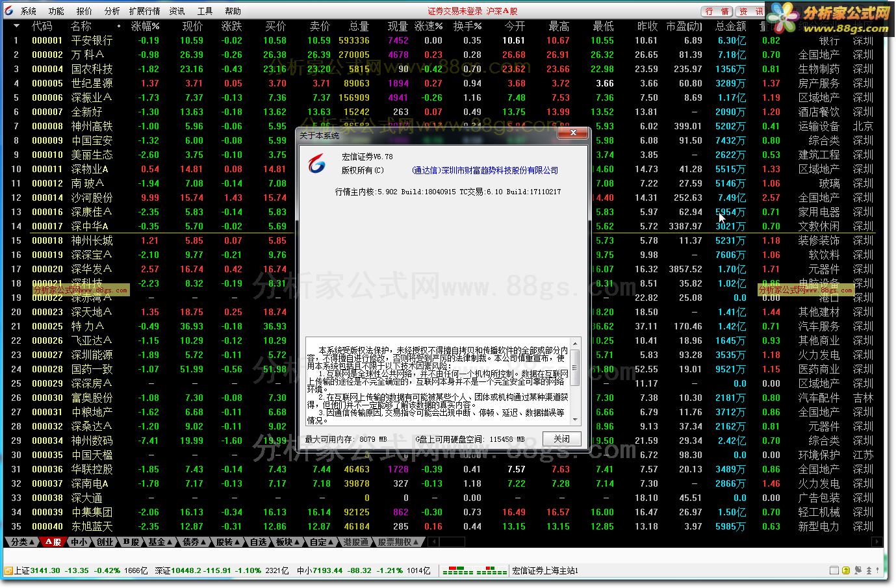Image resolution: width=896 pixels, height=588 pixels.
Task: Close the 关于本系统 dialog with X
Action: coord(573,133)
